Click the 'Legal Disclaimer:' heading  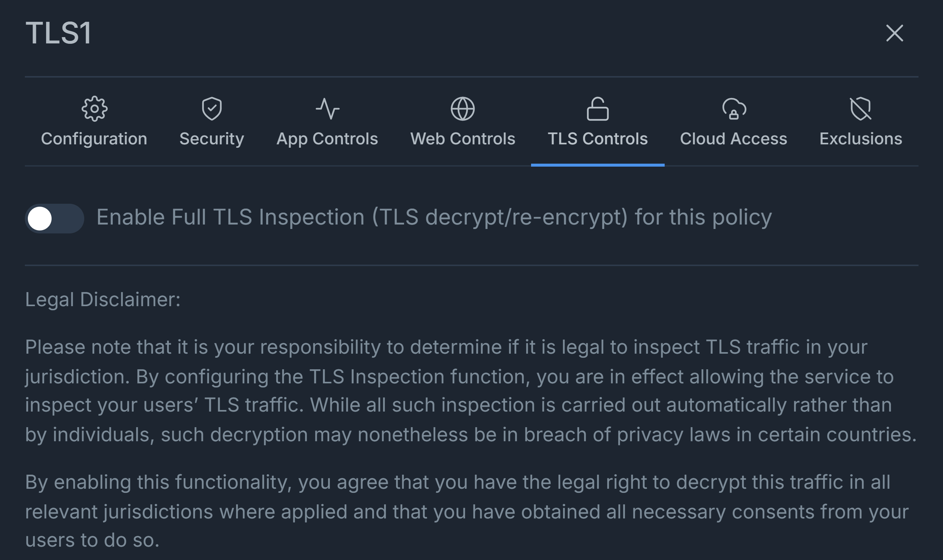coord(103,299)
